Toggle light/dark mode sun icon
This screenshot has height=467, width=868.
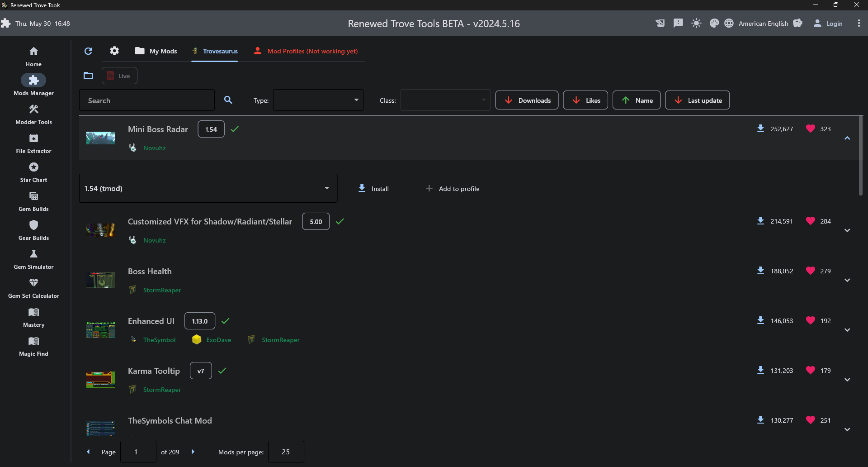point(696,24)
